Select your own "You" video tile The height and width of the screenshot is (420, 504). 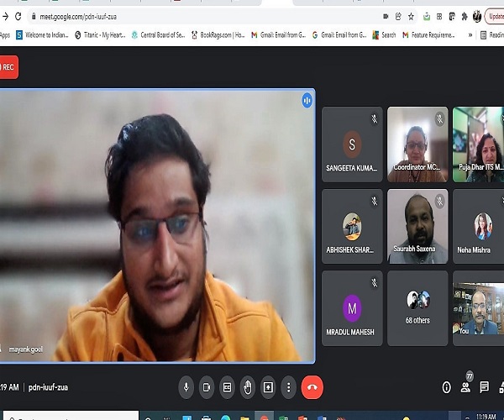[478, 308]
